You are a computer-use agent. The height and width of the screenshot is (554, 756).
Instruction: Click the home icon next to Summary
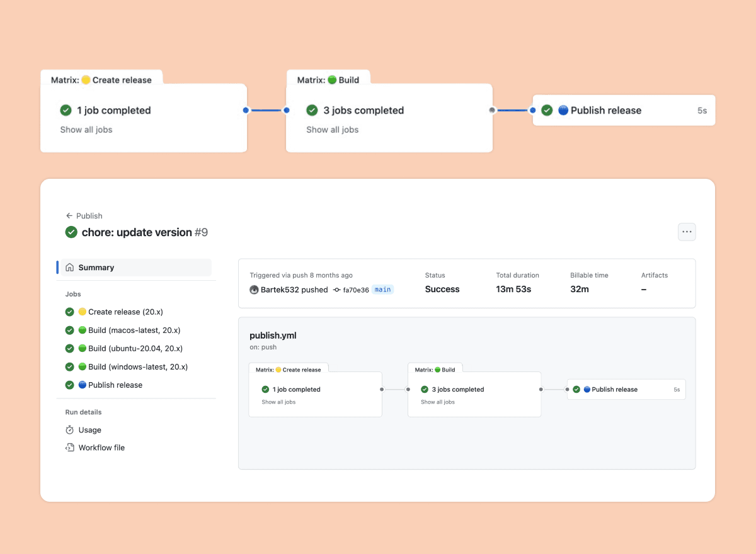tap(71, 267)
